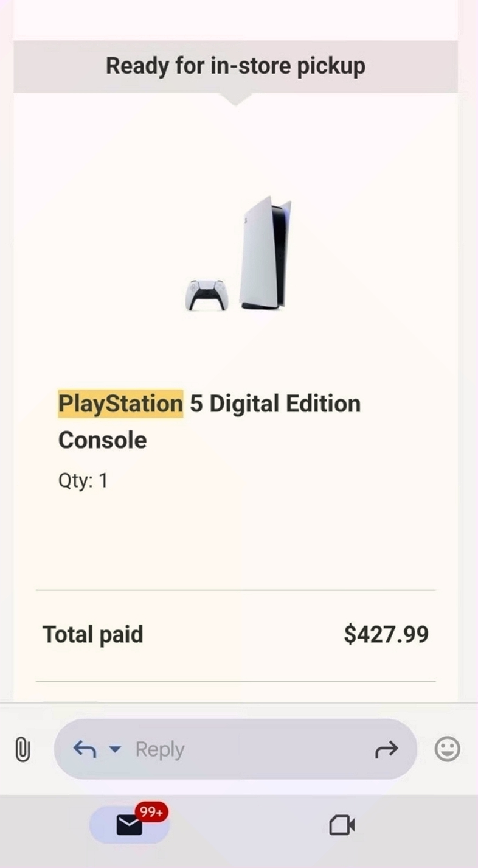Tap the paperclip attach file icon
Screen dimensions: 478x868
pyautogui.click(x=23, y=749)
